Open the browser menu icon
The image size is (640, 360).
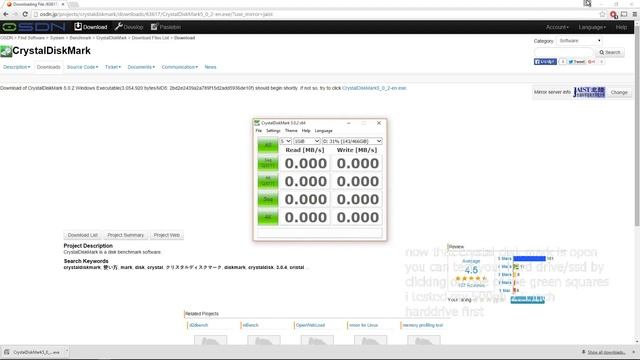click(x=635, y=14)
